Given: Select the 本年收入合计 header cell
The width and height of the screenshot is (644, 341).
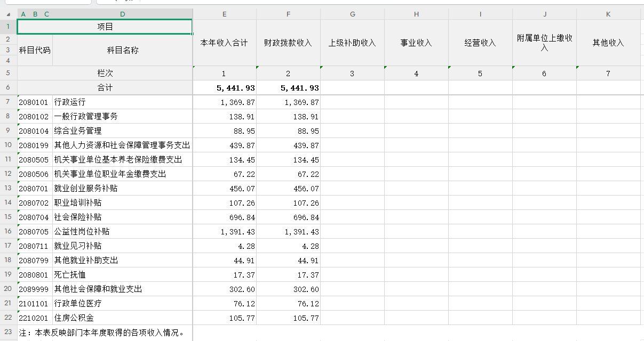Looking at the screenshot, I should coord(224,43).
